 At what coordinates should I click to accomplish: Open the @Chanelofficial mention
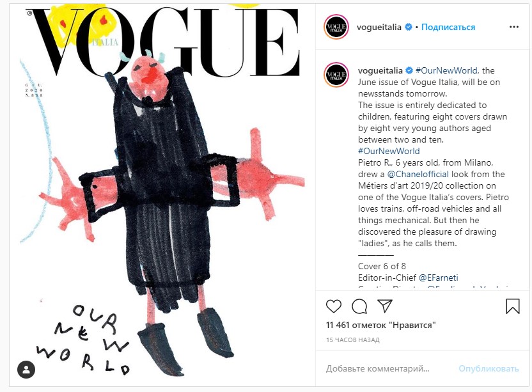[x=418, y=174]
